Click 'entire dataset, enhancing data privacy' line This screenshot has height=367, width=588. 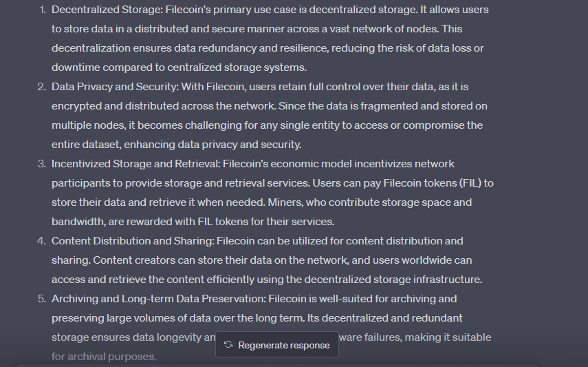(176, 145)
